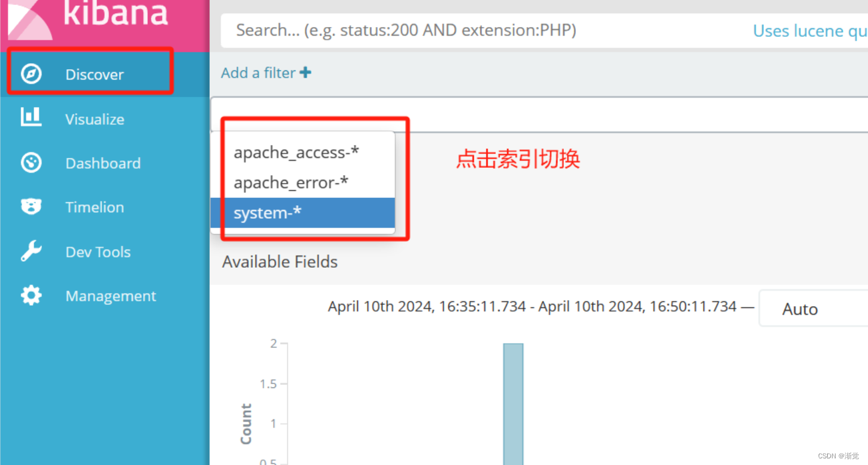Click inside the search query field
The image size is (868, 465).
(421, 30)
